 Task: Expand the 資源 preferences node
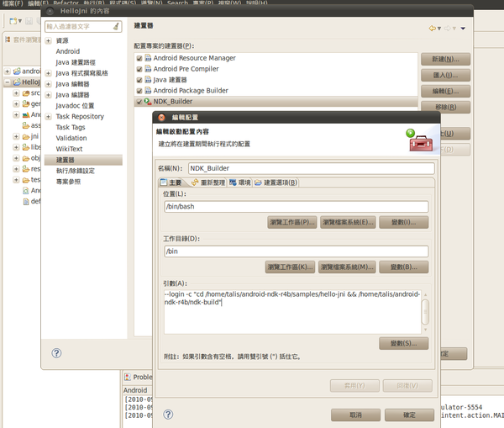(x=48, y=40)
